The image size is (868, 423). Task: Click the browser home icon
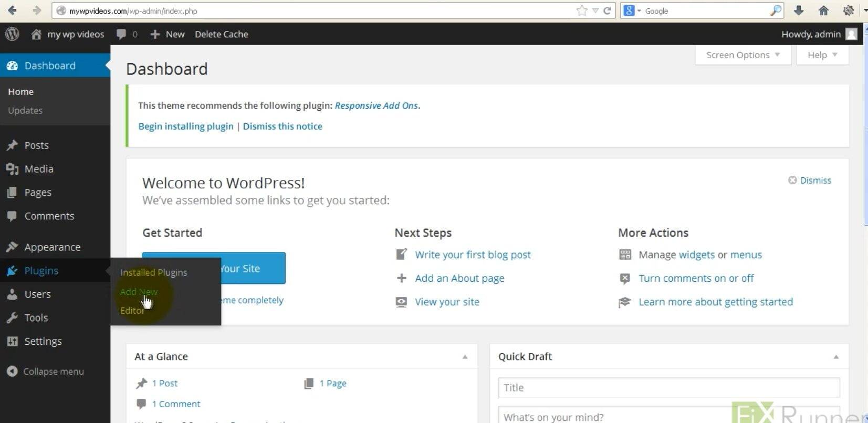click(x=823, y=10)
